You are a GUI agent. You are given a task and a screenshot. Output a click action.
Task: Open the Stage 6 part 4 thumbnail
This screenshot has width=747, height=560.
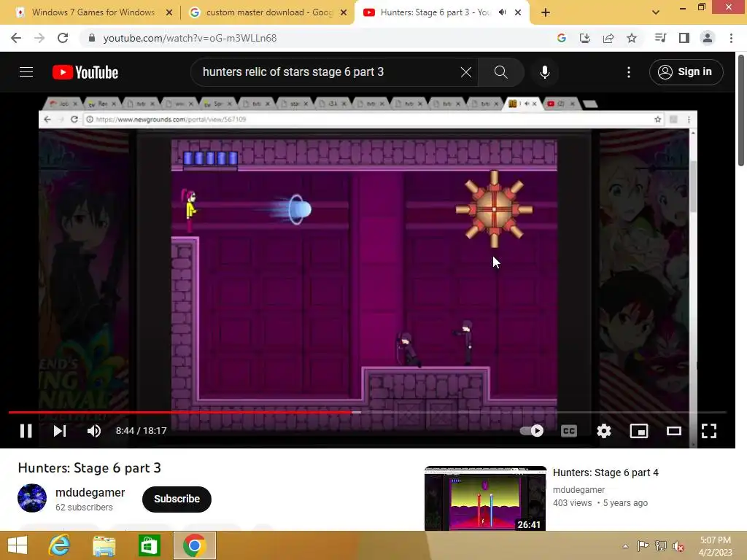485,498
